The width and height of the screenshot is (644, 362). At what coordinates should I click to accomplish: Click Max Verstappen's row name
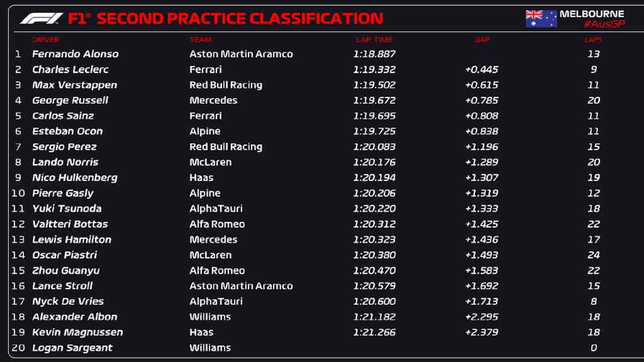(75, 85)
